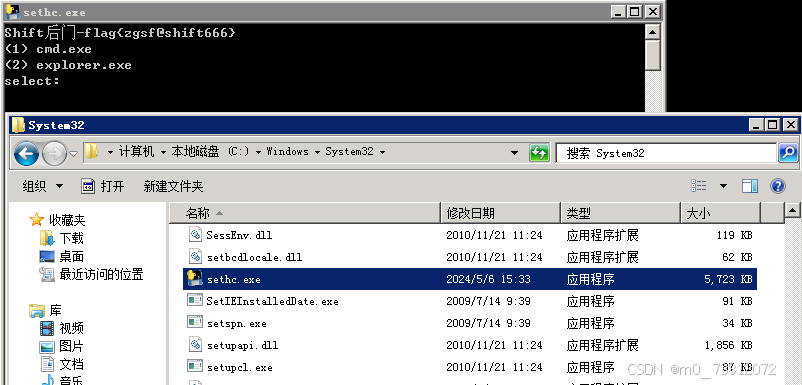Click the sethc.exe file icon

pyautogui.click(x=195, y=278)
